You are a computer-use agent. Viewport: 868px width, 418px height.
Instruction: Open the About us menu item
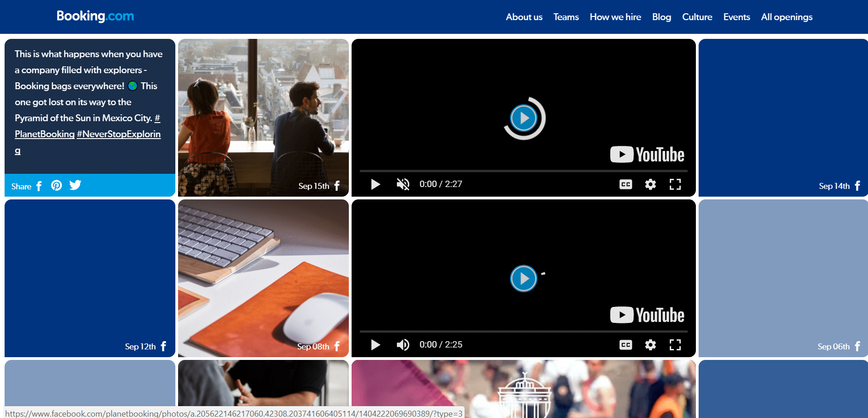tap(524, 17)
